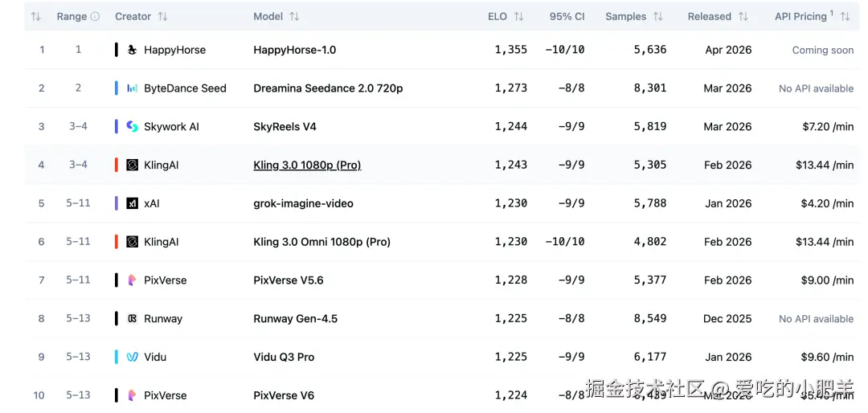Open the Kling 3.0 1080p (Pro) link

click(x=307, y=165)
